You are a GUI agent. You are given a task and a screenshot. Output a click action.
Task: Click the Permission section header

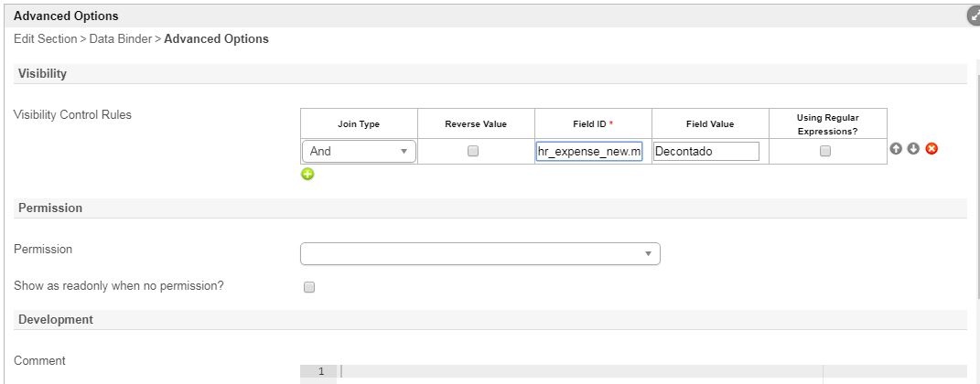click(x=50, y=208)
